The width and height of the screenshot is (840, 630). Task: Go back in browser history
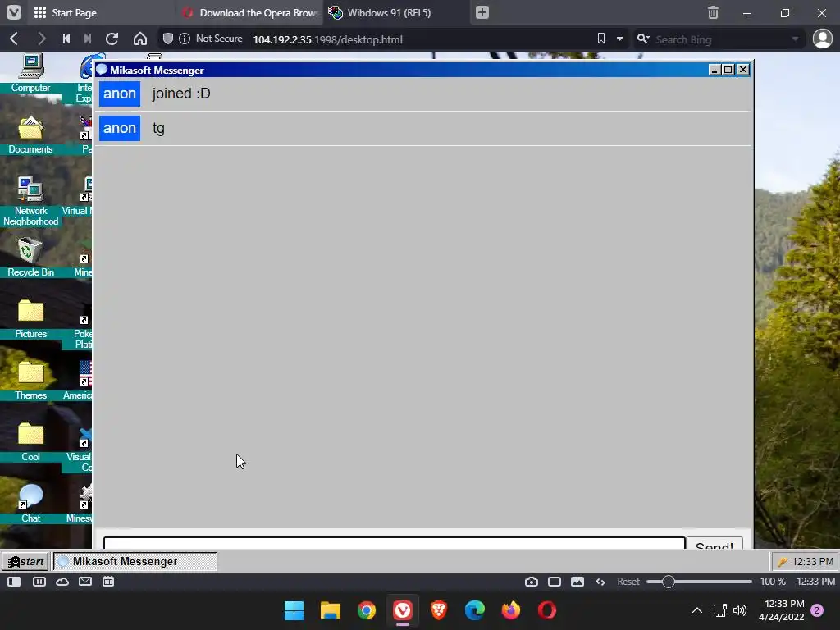coord(15,39)
